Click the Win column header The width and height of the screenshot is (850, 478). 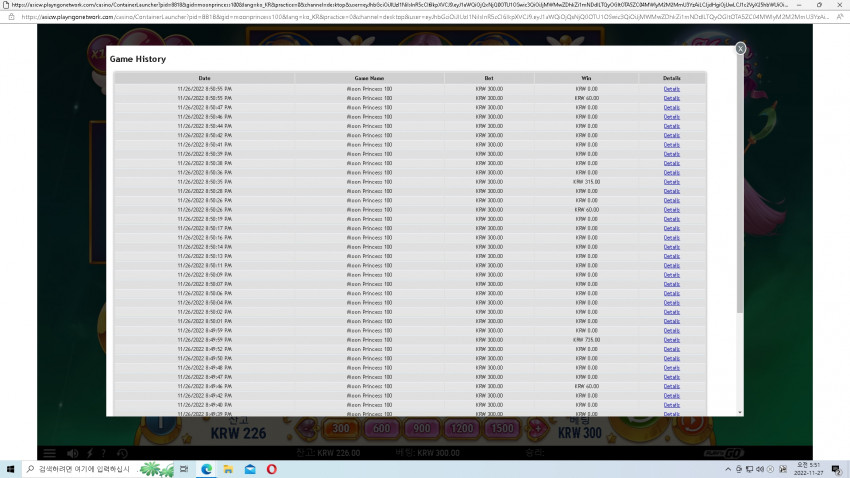pyautogui.click(x=587, y=78)
